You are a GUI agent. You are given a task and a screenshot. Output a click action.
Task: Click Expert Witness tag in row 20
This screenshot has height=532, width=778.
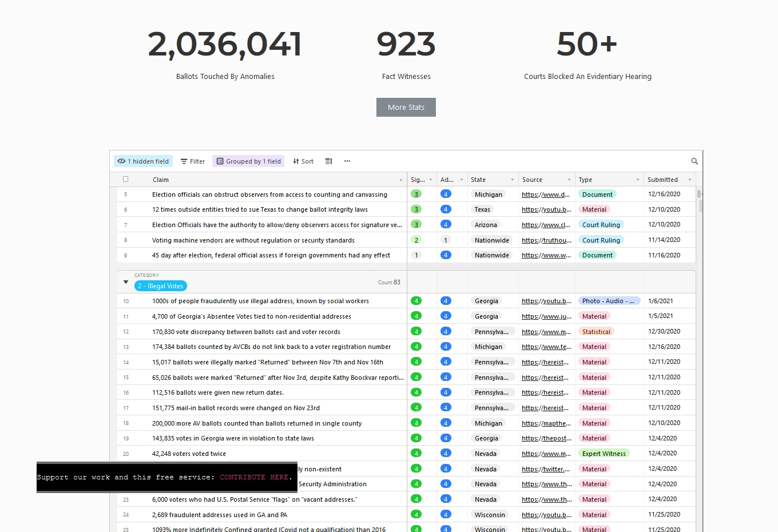(604, 454)
